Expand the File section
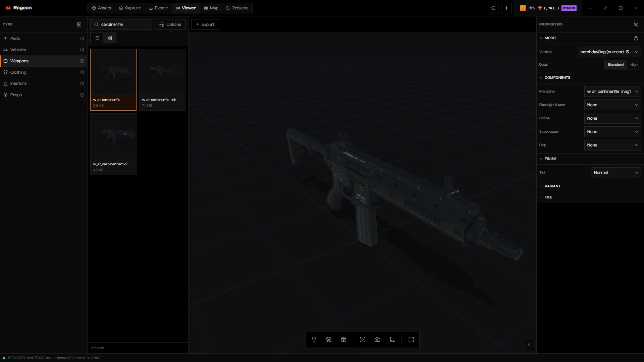 590,197
